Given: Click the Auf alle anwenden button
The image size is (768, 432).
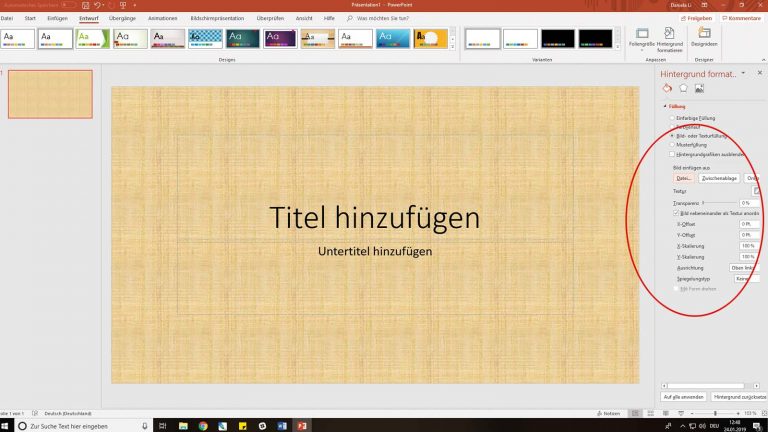Looking at the screenshot, I should tap(683, 397).
